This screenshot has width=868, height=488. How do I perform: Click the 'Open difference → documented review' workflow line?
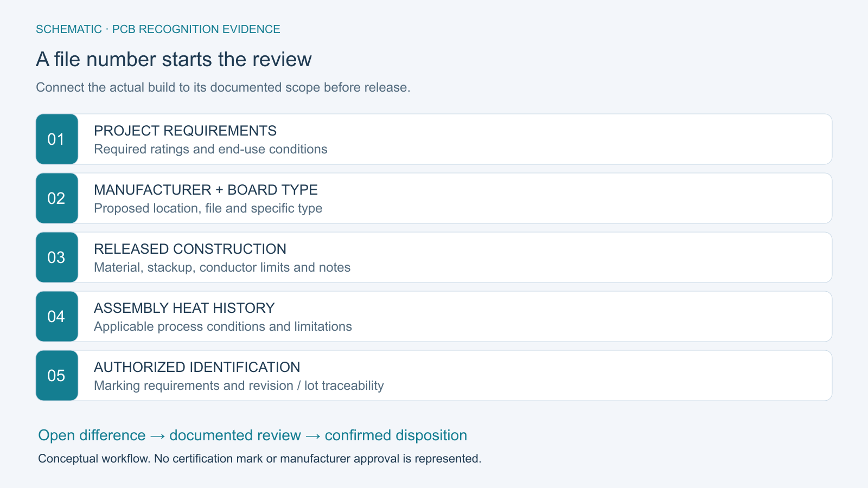coord(252,435)
